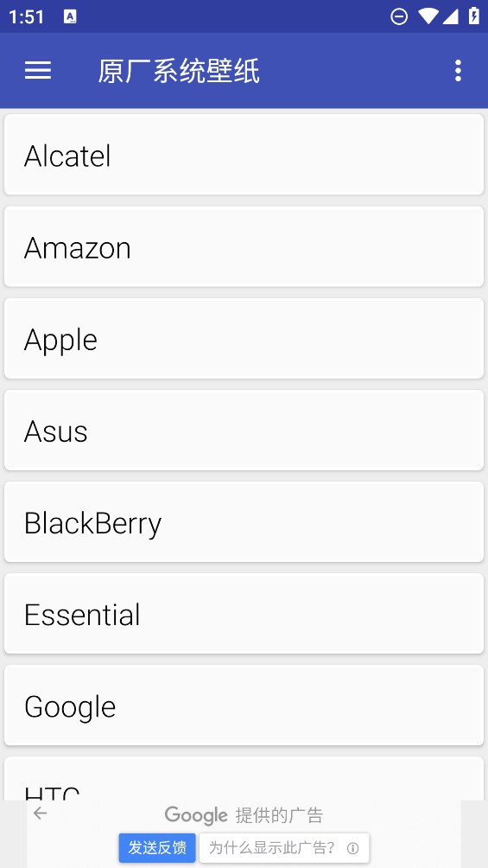Select the Alcatel brand entry
Screen dimensions: 488x868
point(244,155)
